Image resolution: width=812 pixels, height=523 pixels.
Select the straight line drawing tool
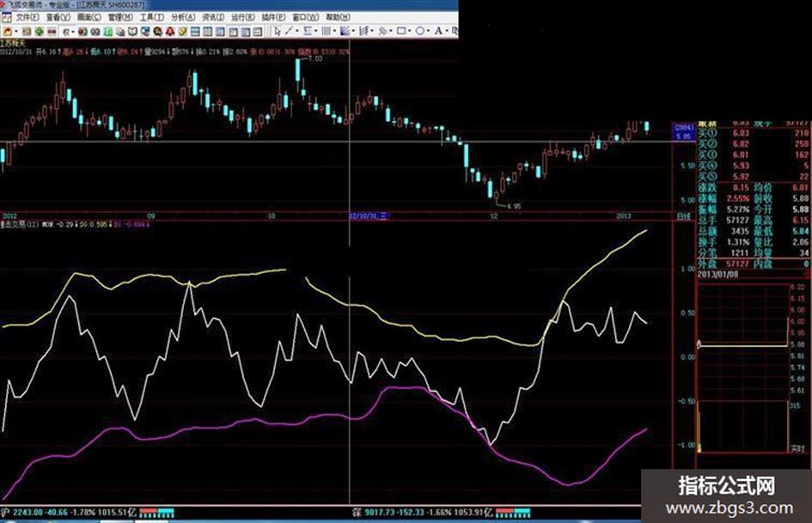[289, 32]
